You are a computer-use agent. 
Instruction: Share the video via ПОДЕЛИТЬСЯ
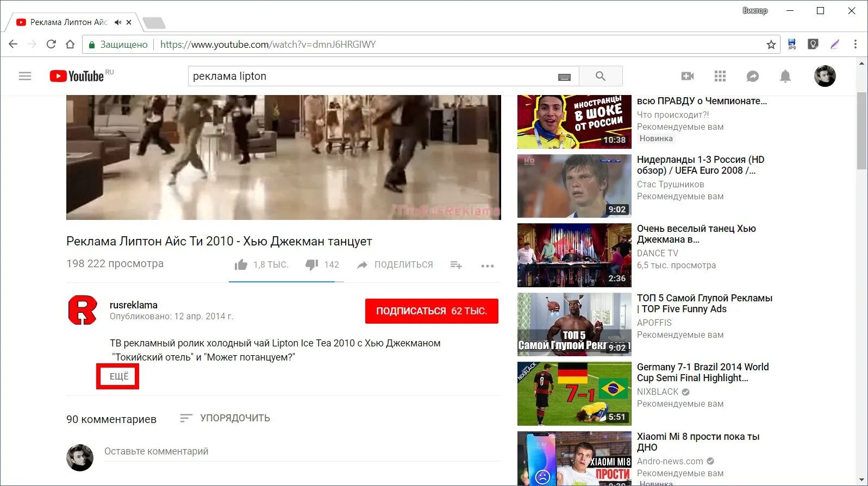point(395,264)
